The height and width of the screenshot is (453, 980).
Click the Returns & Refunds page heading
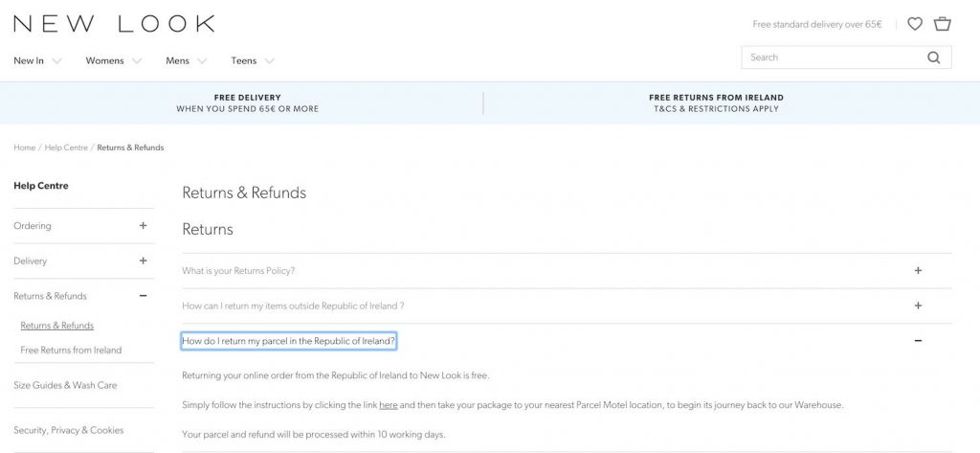click(244, 193)
